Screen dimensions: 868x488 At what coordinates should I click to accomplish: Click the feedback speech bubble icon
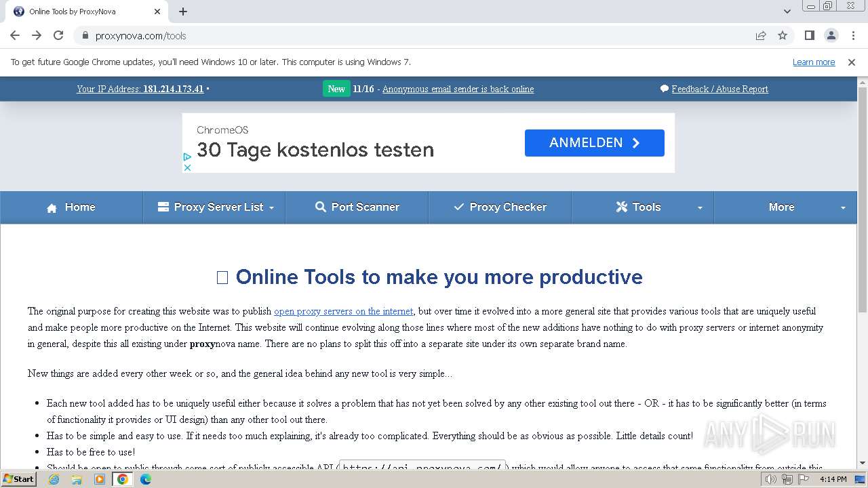coord(665,89)
